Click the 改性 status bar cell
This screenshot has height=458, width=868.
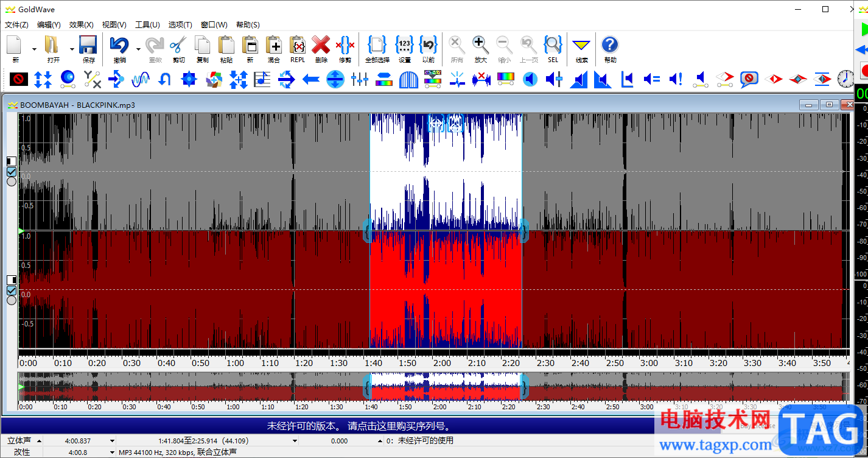(22, 453)
